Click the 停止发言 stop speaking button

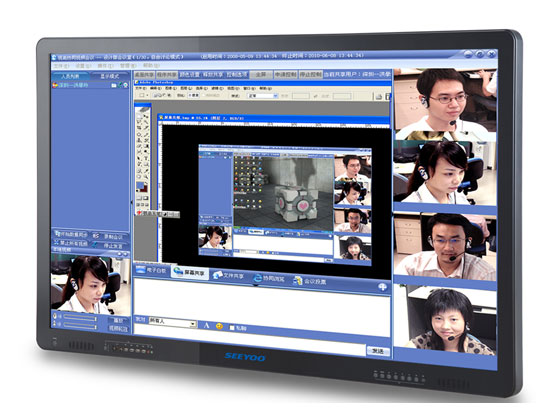pos(110,245)
